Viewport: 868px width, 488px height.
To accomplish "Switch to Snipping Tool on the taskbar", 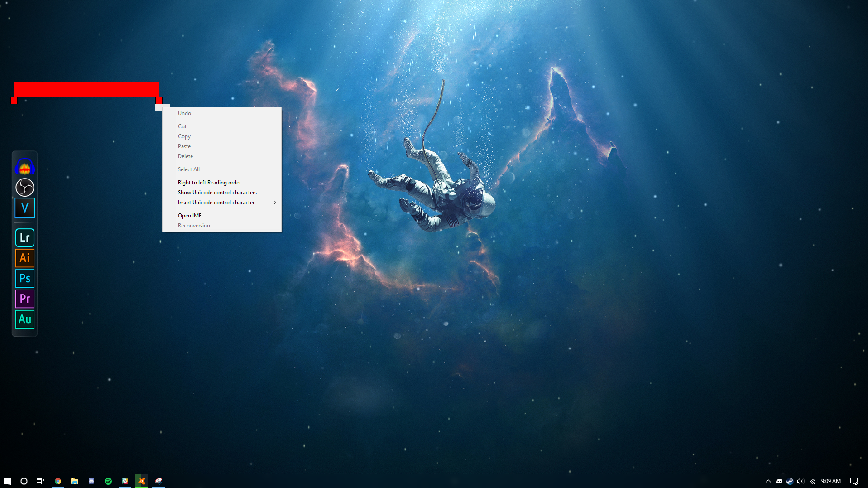I will click(x=158, y=481).
